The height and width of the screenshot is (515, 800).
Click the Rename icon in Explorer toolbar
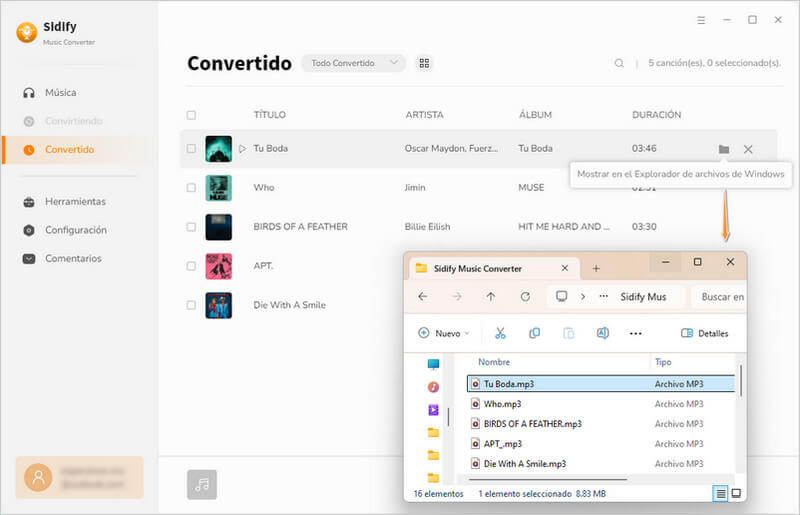click(603, 333)
